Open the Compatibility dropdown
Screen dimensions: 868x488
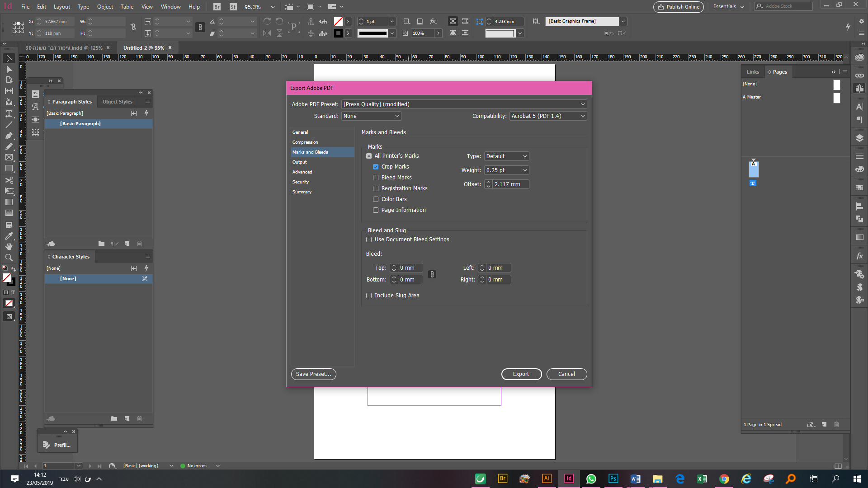tap(548, 116)
